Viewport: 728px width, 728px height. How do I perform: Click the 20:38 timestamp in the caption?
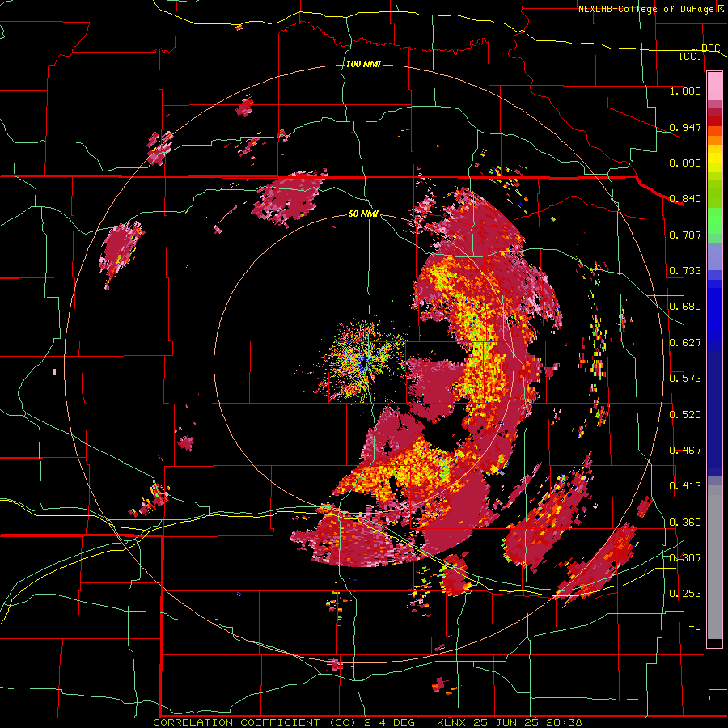pos(564,722)
